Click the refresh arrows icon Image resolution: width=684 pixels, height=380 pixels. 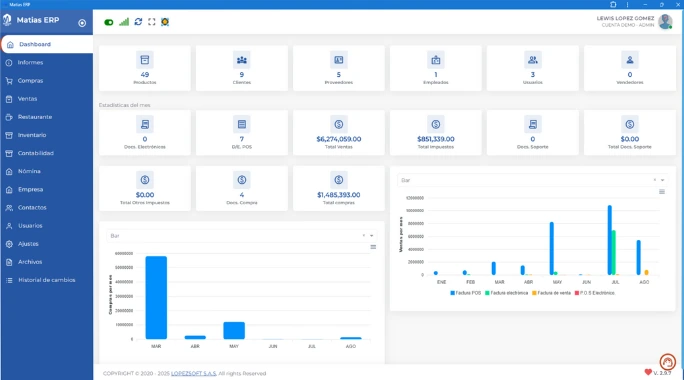[x=138, y=22]
